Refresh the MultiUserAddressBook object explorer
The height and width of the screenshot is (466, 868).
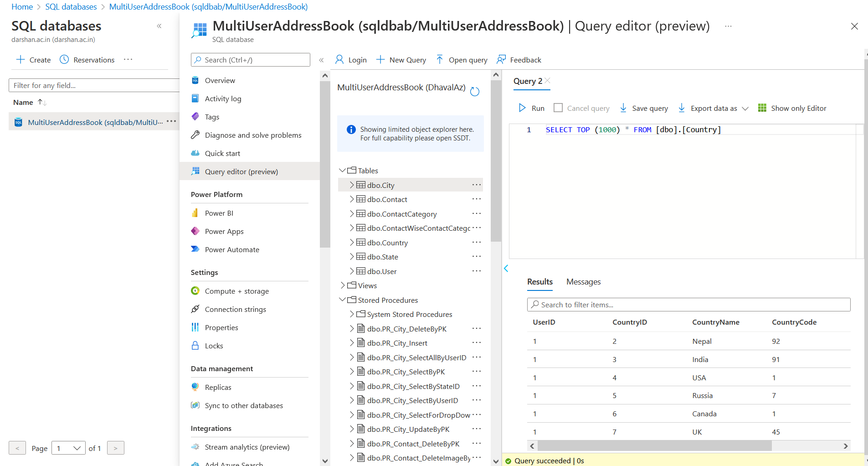click(x=475, y=91)
